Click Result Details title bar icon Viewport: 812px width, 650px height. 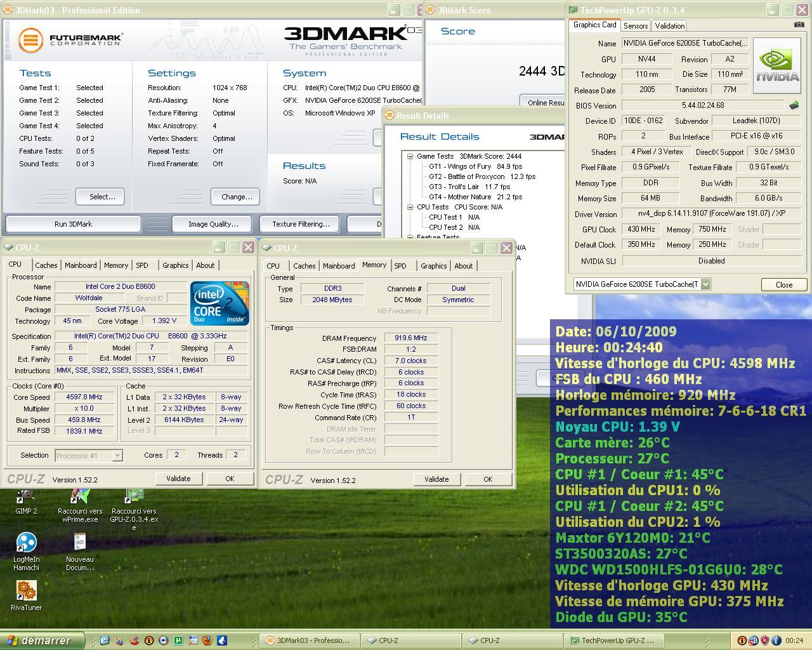[x=389, y=116]
